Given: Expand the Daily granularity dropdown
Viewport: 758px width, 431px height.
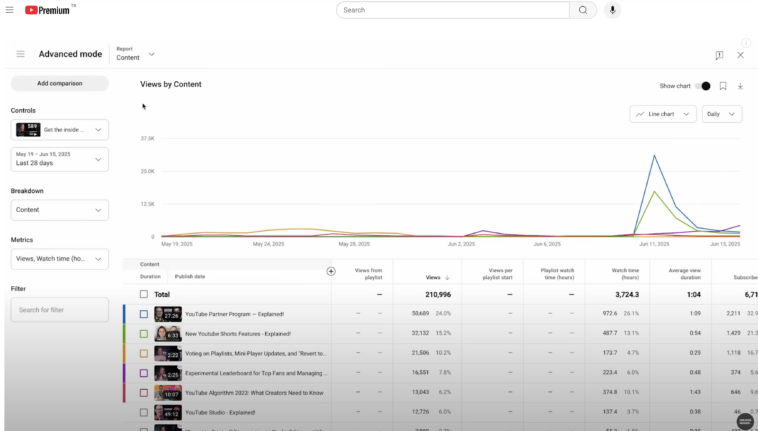Looking at the screenshot, I should (721, 114).
